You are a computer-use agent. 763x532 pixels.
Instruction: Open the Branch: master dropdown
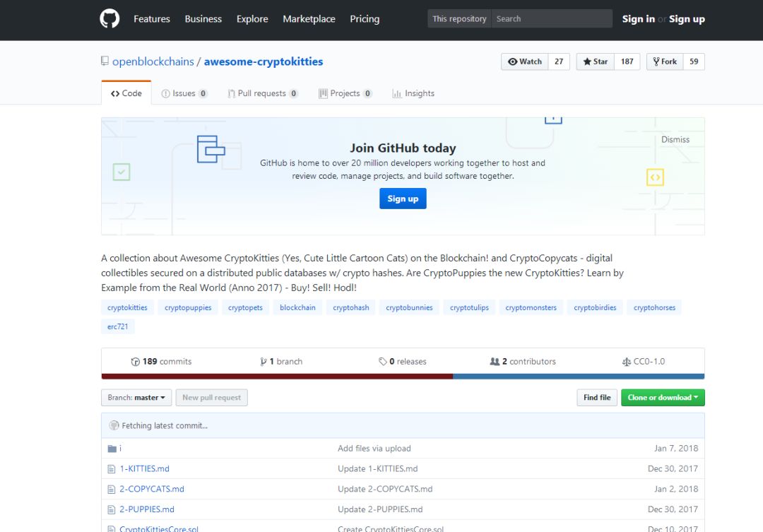[136, 398]
